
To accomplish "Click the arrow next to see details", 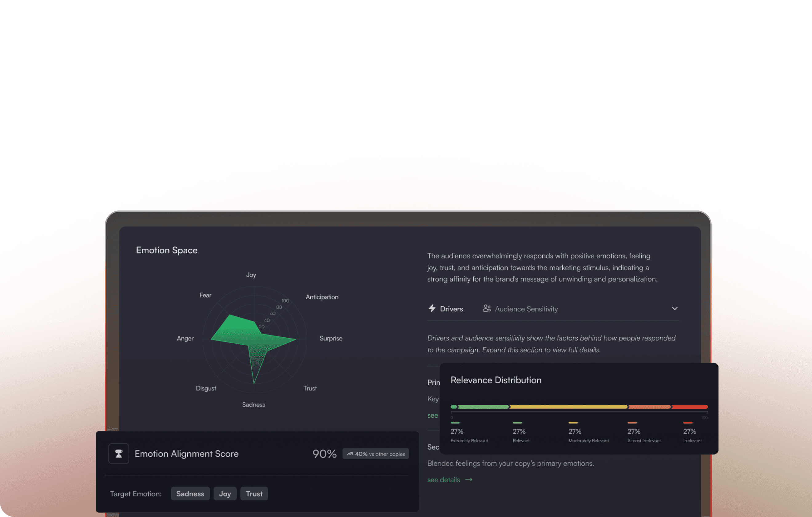I will click(469, 479).
